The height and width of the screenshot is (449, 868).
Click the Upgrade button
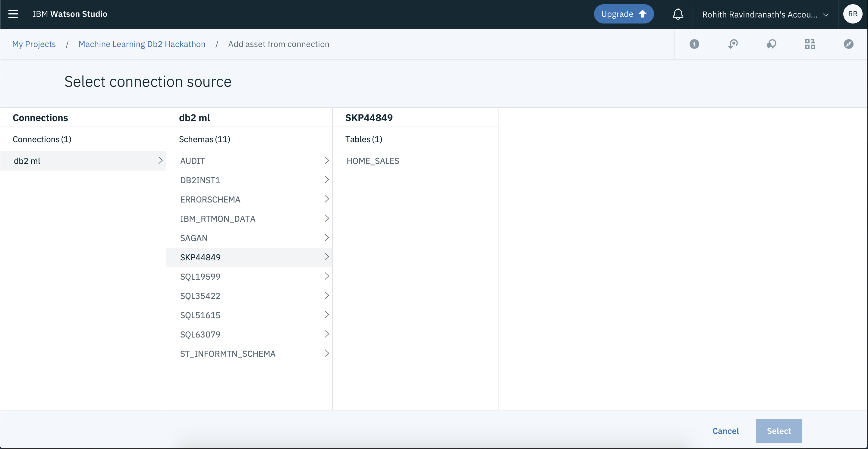point(623,14)
